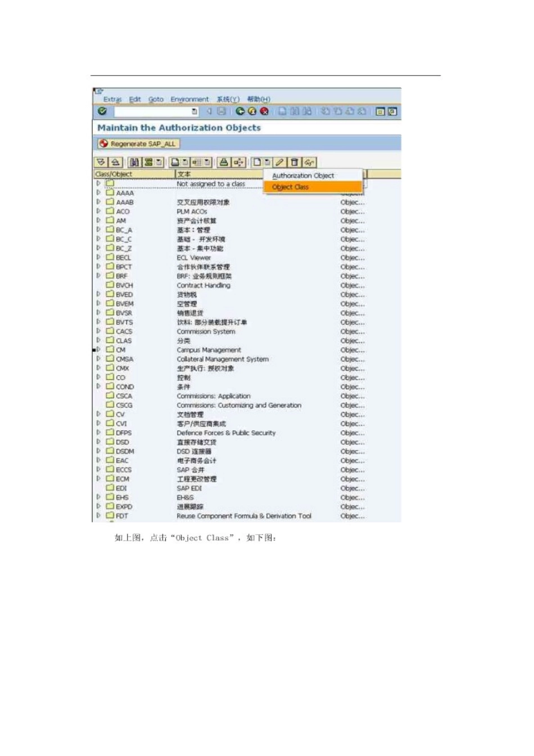Click the Create document icon
Viewport: 534px width, 756px height.
[257, 162]
